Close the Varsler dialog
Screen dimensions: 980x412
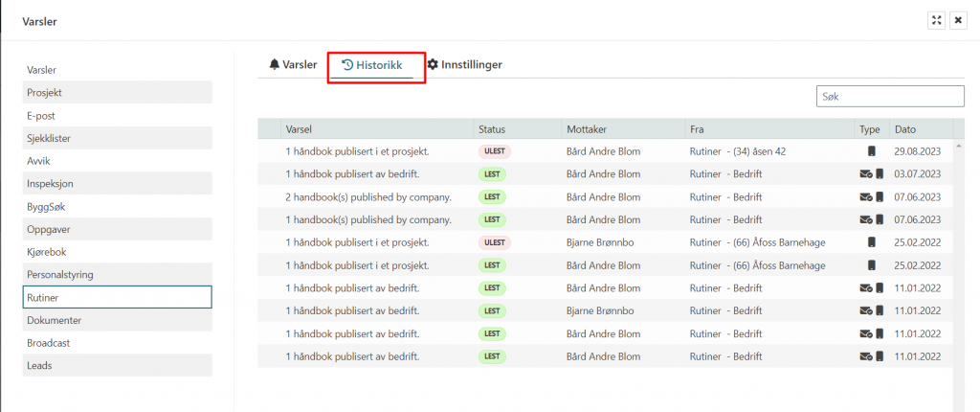958,20
